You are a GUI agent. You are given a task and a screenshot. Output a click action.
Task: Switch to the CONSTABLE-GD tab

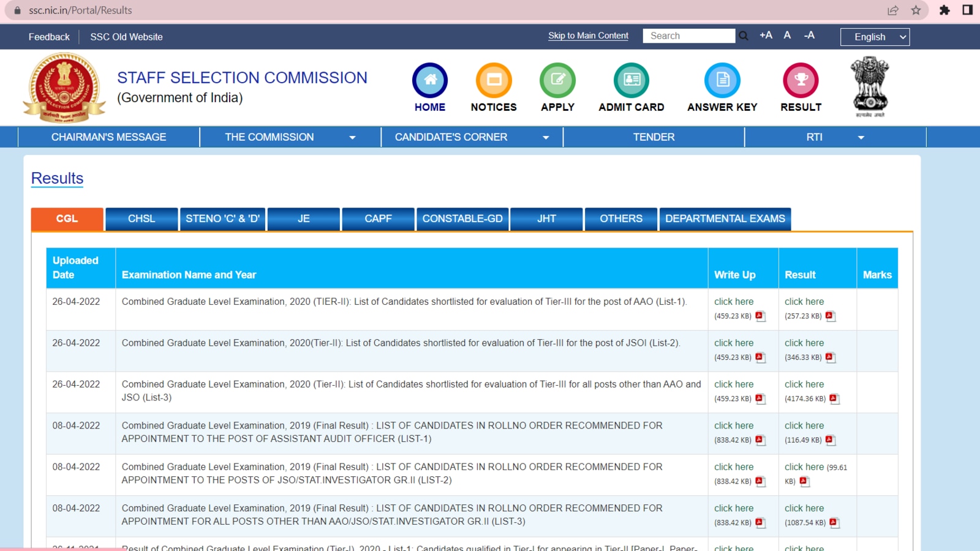click(x=462, y=219)
